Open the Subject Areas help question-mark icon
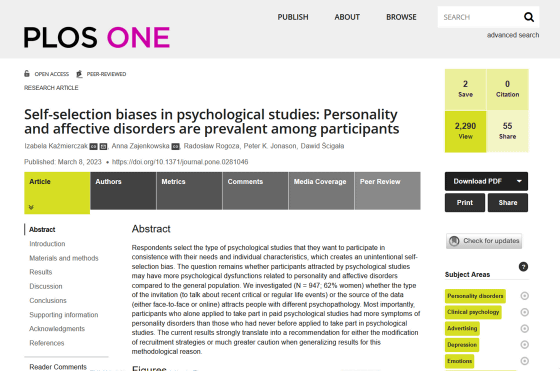This screenshot has width=560, height=371. pyautogui.click(x=523, y=267)
